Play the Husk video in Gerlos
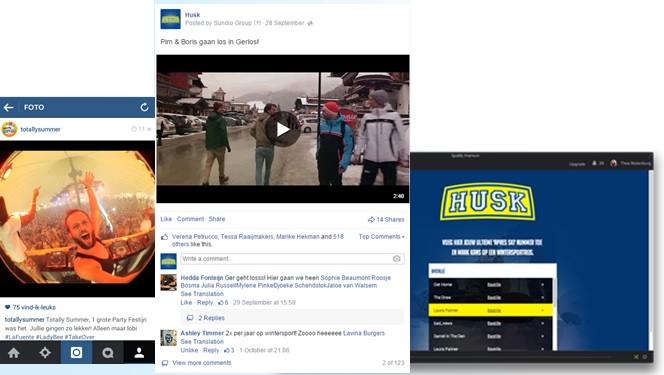 tap(283, 129)
